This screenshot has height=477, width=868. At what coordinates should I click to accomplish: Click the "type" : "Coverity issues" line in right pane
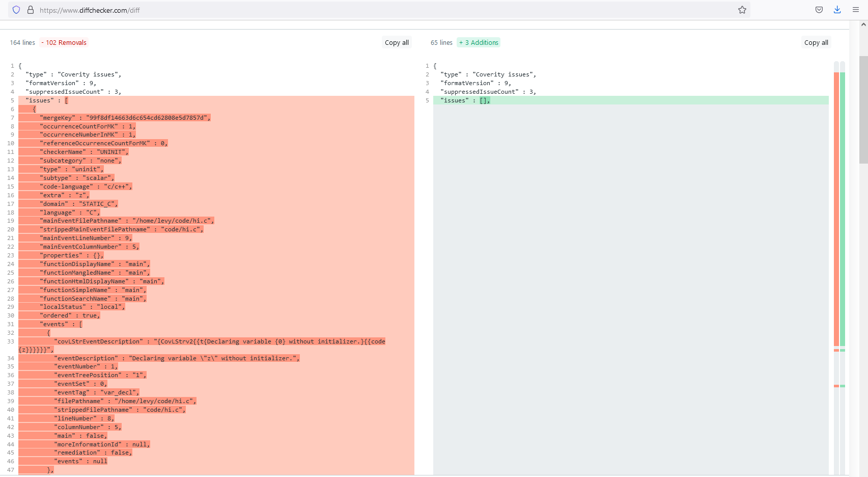pyautogui.click(x=488, y=74)
